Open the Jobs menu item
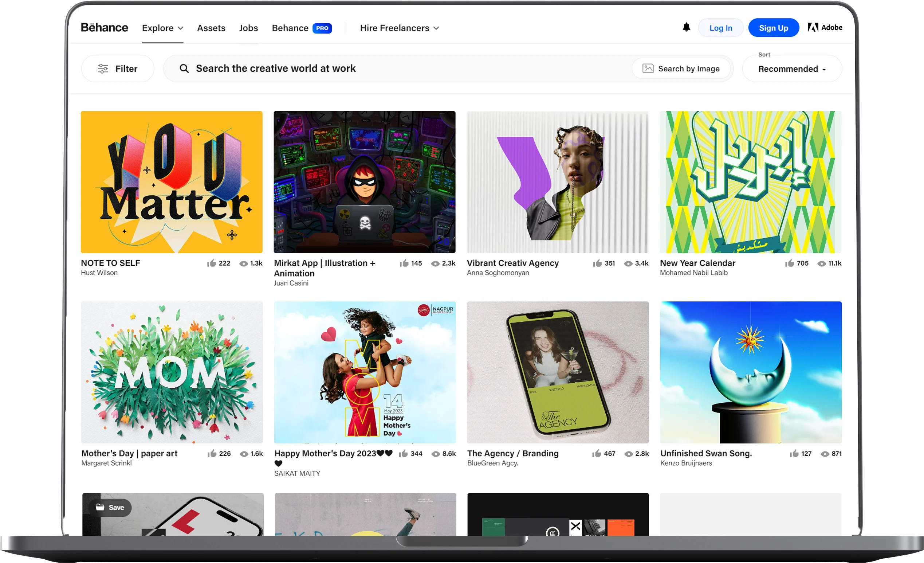 point(248,28)
